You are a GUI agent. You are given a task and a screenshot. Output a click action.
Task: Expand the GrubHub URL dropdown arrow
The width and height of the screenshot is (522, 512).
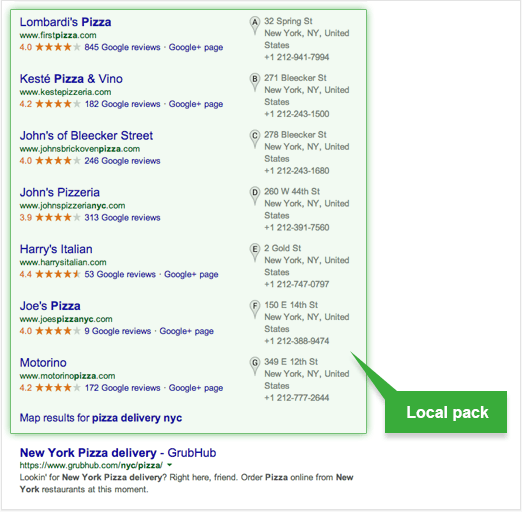[x=170, y=465]
